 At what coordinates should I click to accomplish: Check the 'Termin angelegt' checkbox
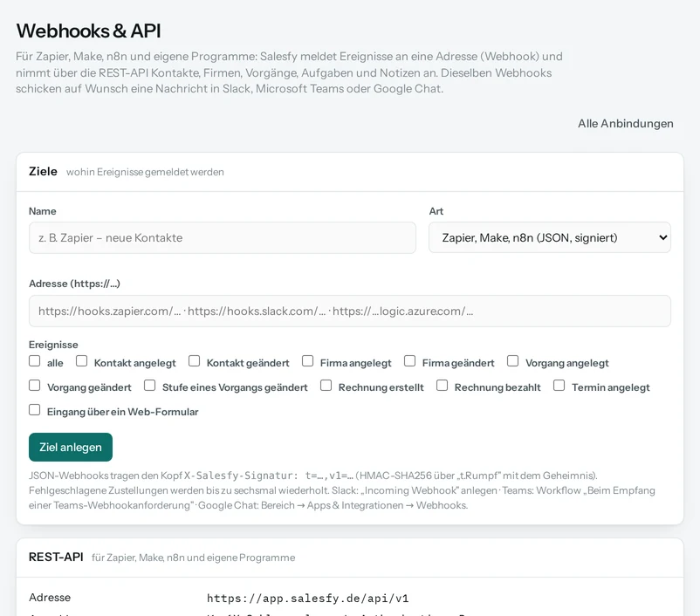point(559,386)
